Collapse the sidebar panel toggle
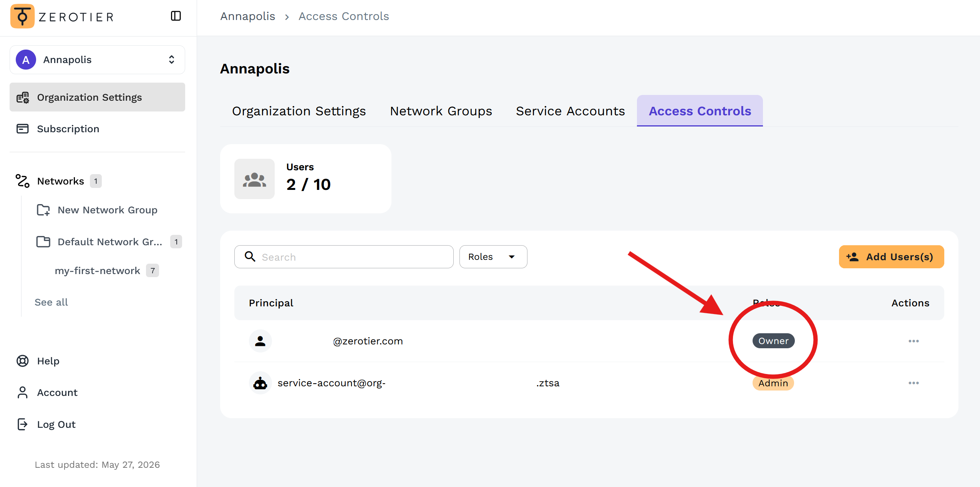The height and width of the screenshot is (487, 980). 176,16
